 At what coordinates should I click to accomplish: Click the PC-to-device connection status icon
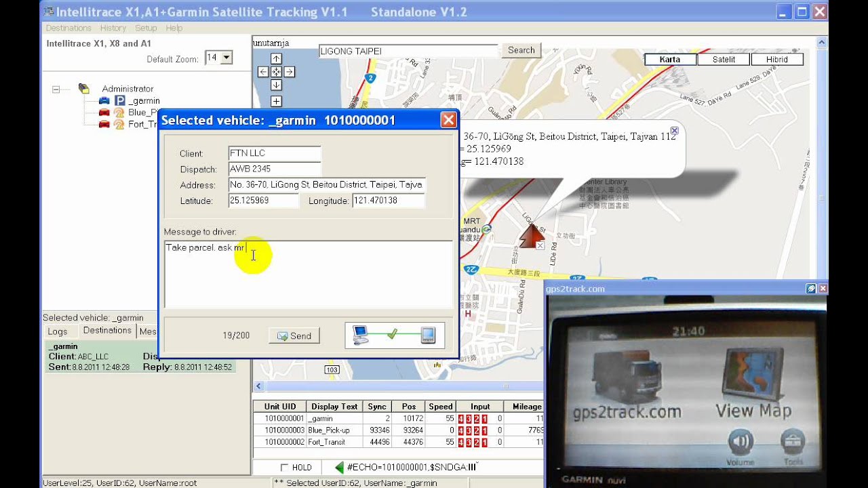395,335
